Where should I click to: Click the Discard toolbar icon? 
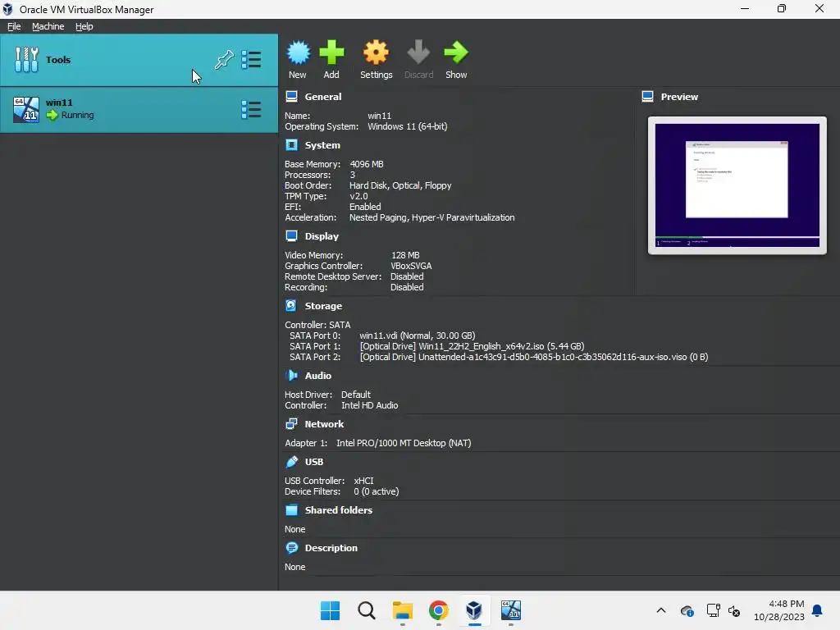[x=418, y=52]
